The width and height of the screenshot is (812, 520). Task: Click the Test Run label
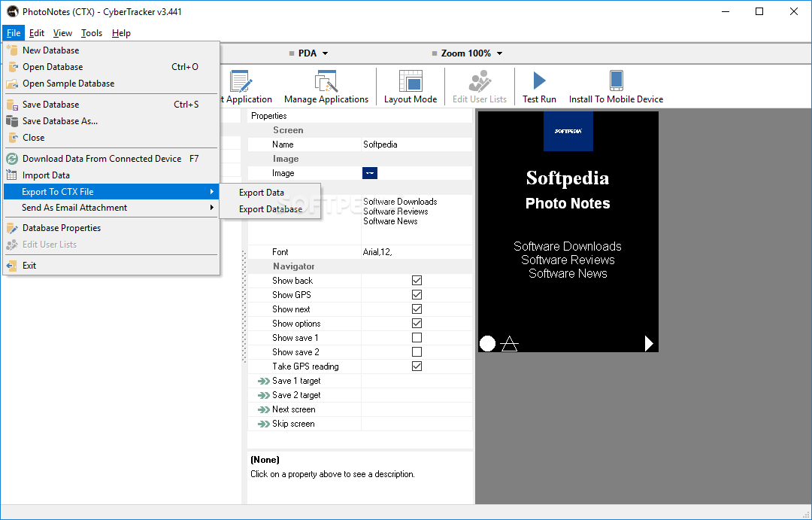pyautogui.click(x=539, y=99)
